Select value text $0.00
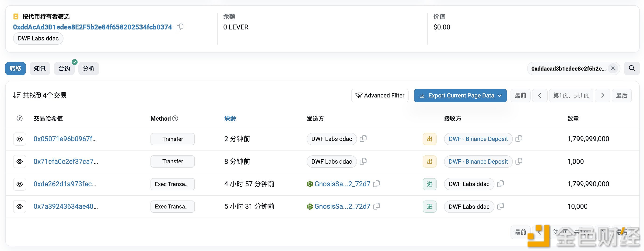644x251 pixels. tap(442, 27)
